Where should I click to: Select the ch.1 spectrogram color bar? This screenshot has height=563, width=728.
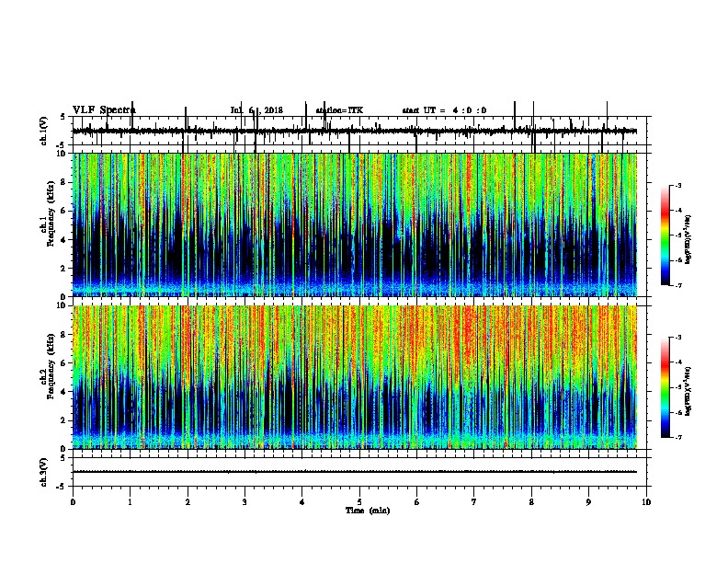[665, 236]
